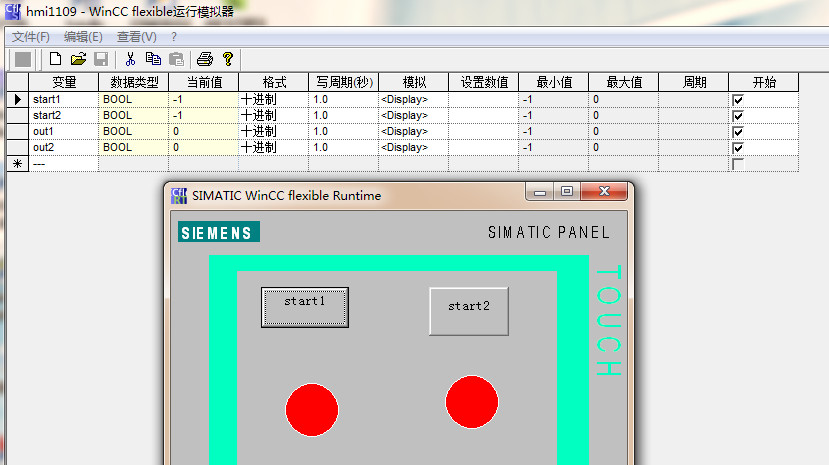The width and height of the screenshot is (829, 465).
Task: Open the 文件(F) menu
Action: (x=31, y=37)
